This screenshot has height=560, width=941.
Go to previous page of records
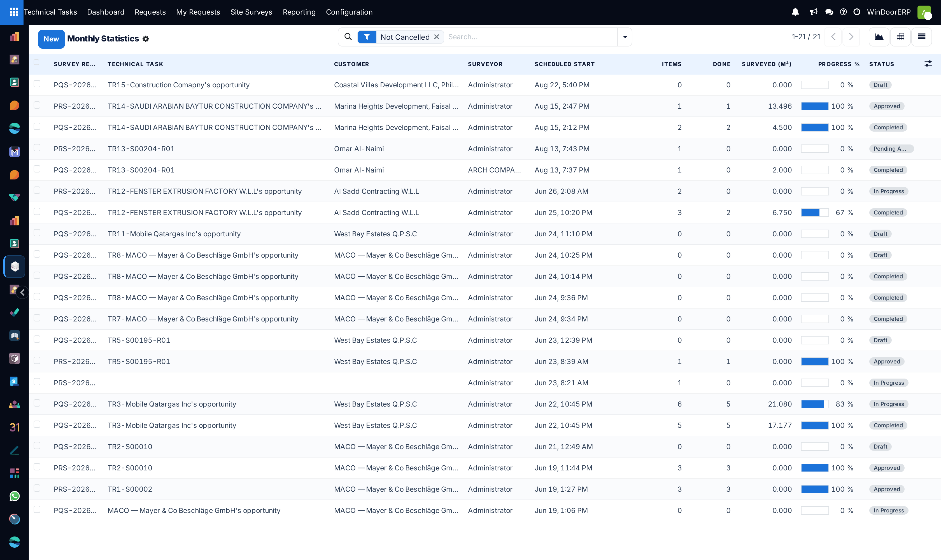833,37
